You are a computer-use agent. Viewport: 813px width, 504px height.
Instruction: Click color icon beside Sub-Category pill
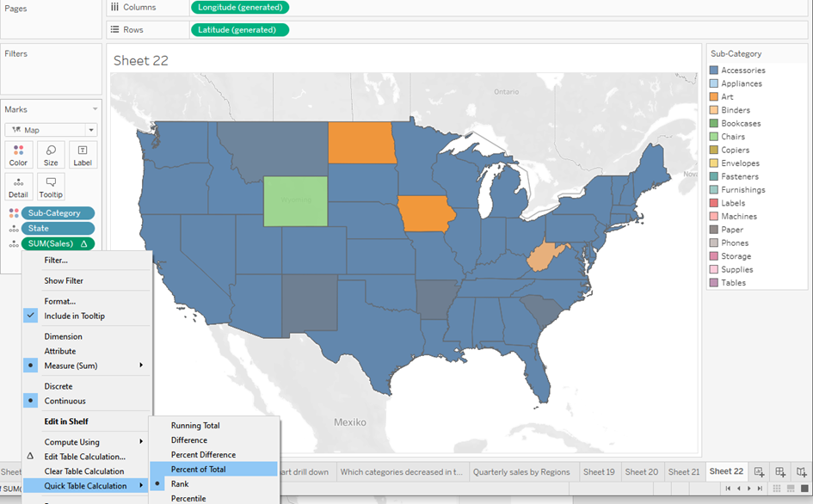pyautogui.click(x=14, y=213)
